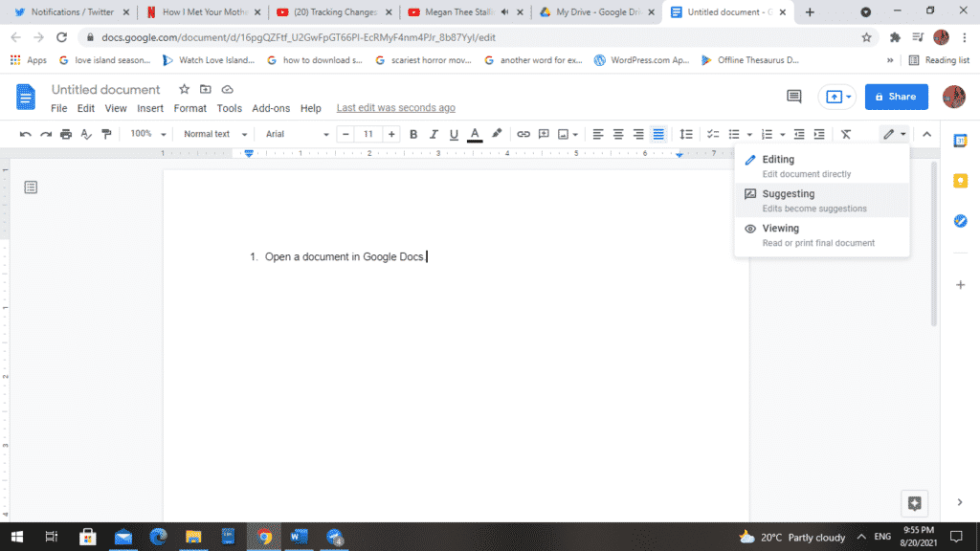980x551 pixels.
Task: Open the Arial font dropdown
Action: pyautogui.click(x=297, y=135)
